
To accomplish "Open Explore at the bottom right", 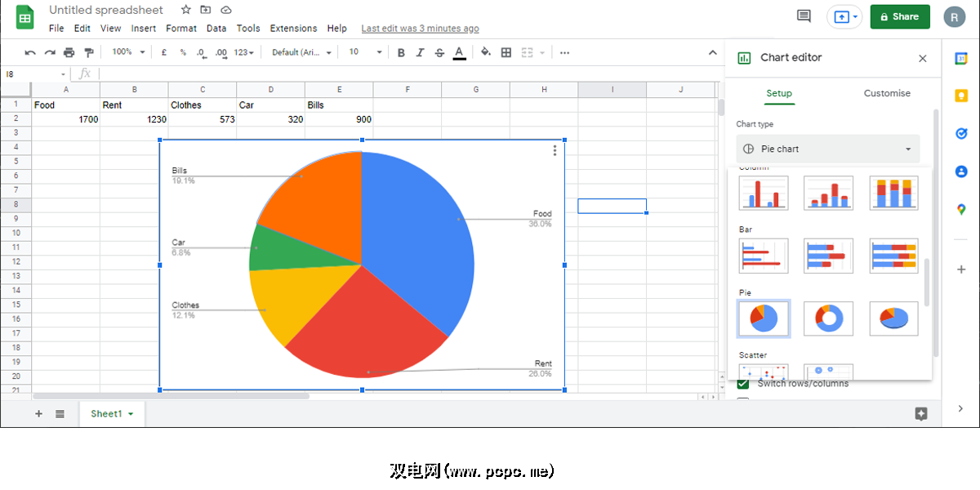I will tap(921, 414).
